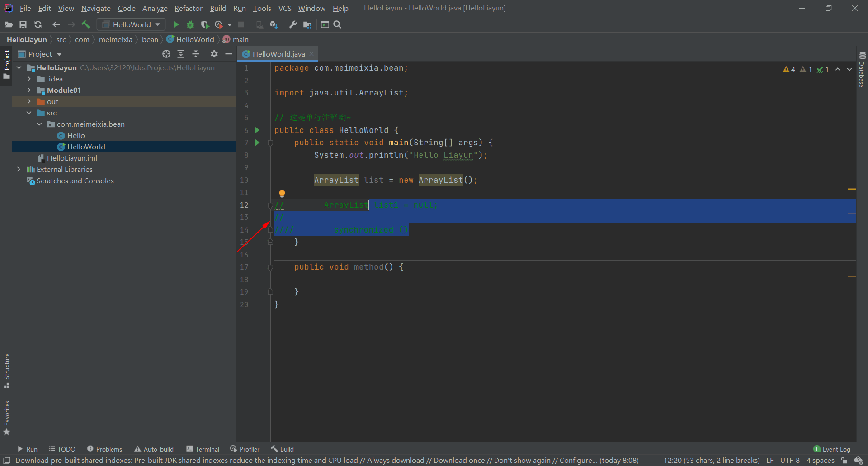The width and height of the screenshot is (868, 466).
Task: Click the Save All toolbar icon
Action: pos(23,24)
